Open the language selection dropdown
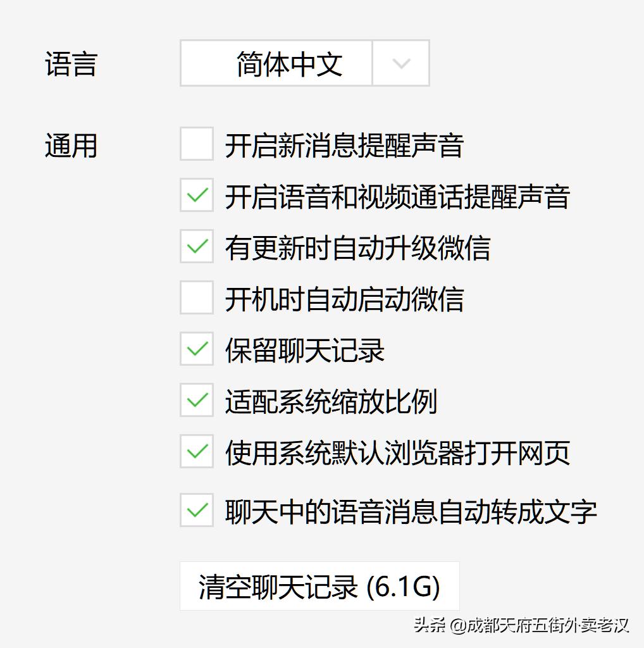 point(400,63)
